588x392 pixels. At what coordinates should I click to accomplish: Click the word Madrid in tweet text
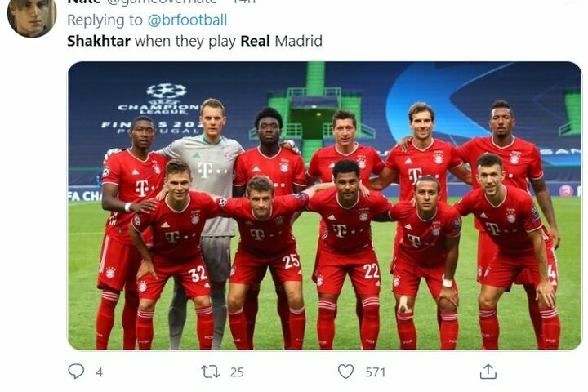point(299,41)
